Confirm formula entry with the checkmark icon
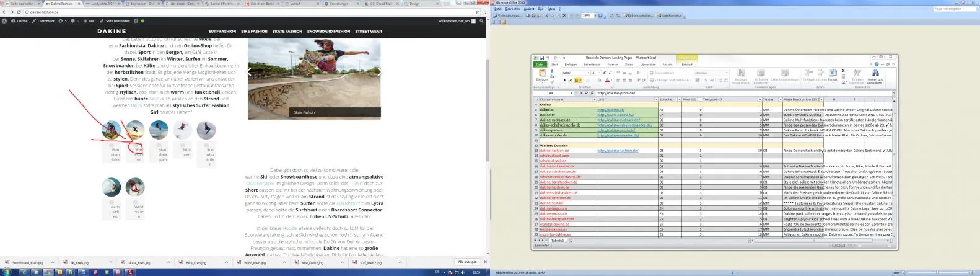Viewport: 980px width, 276px height. tap(587, 93)
